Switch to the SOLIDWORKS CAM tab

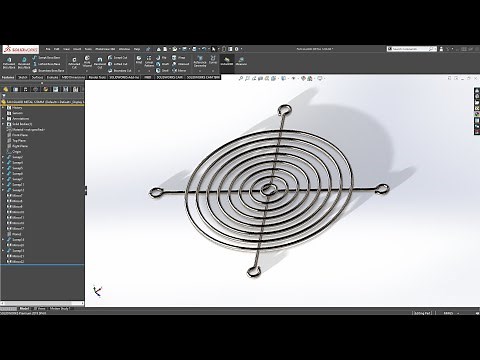coord(169,77)
